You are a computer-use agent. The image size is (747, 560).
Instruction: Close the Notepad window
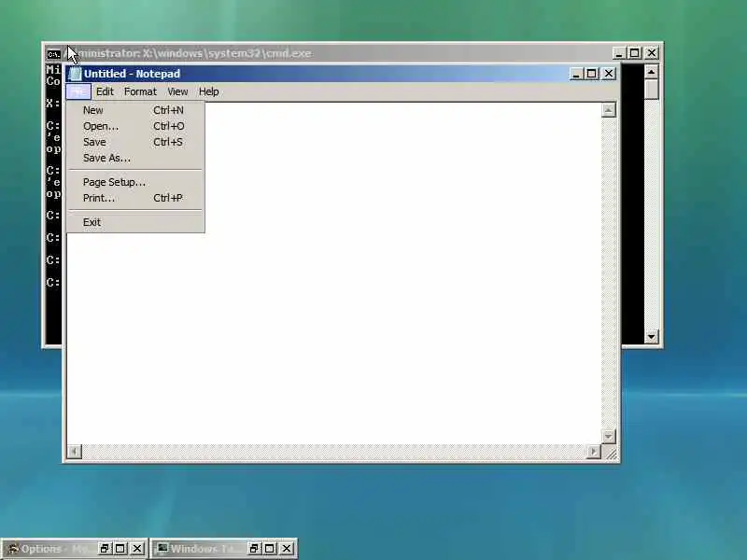click(609, 74)
